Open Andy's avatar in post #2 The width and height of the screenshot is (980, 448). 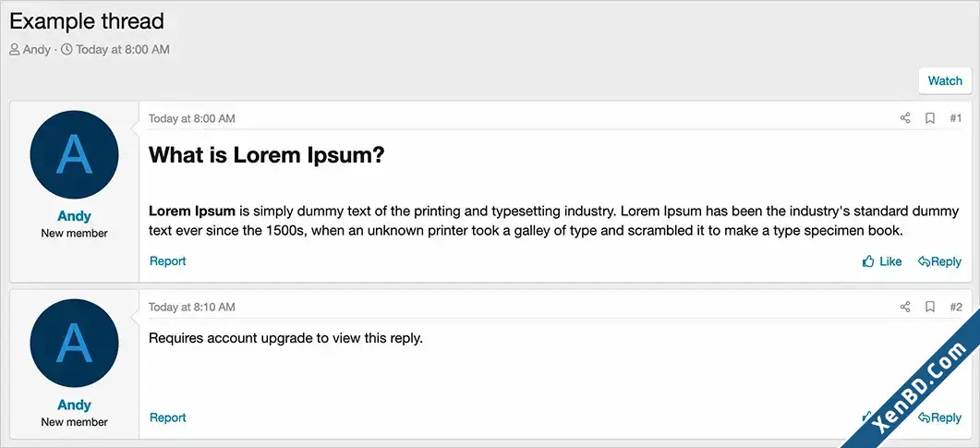pos(75,343)
